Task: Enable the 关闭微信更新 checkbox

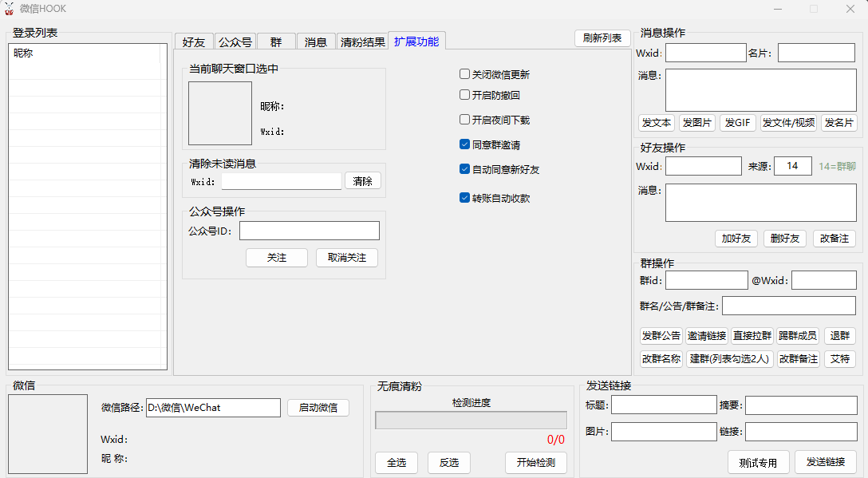Action: [x=464, y=74]
